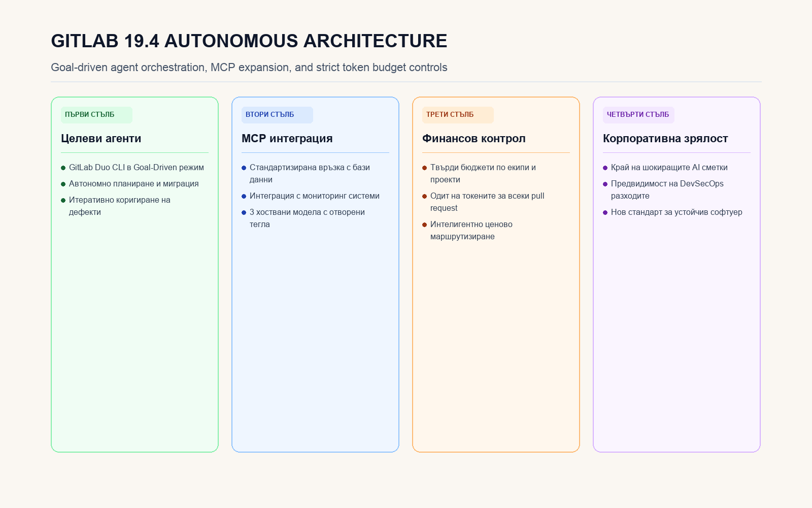The height and width of the screenshot is (508, 812).
Task: Click 'Интеграция с мониторинг системи' bullet
Action: pos(311,196)
